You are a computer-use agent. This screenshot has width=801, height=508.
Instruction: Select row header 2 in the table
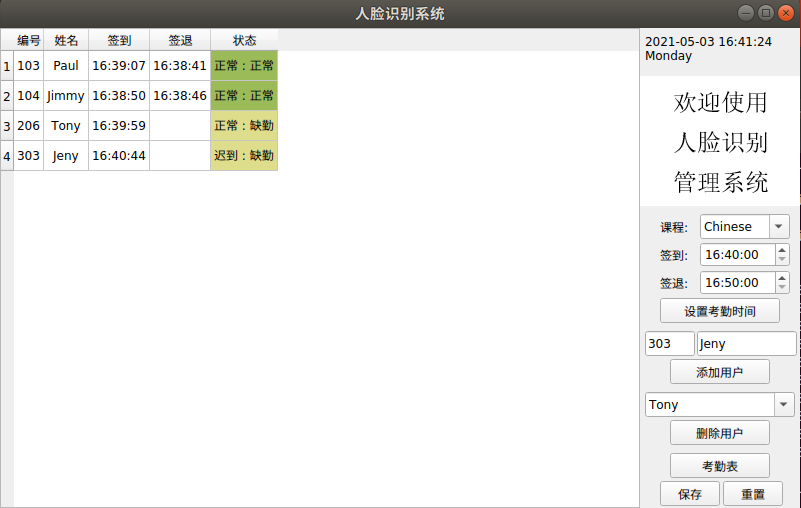(x=7, y=96)
